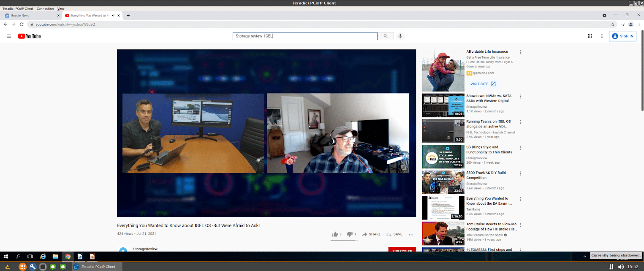Close the Google News tab
This screenshot has height=271, width=644.
tap(58, 15)
